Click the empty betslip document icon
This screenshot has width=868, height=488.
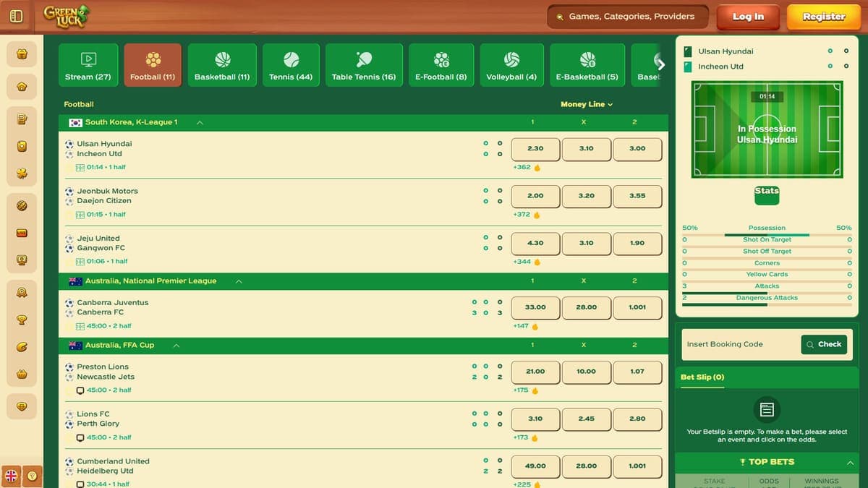(x=767, y=410)
